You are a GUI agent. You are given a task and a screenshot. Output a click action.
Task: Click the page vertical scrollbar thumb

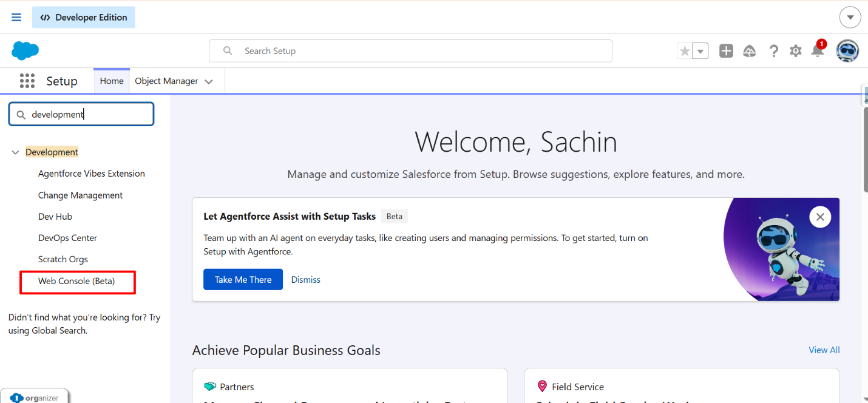pyautogui.click(x=864, y=150)
